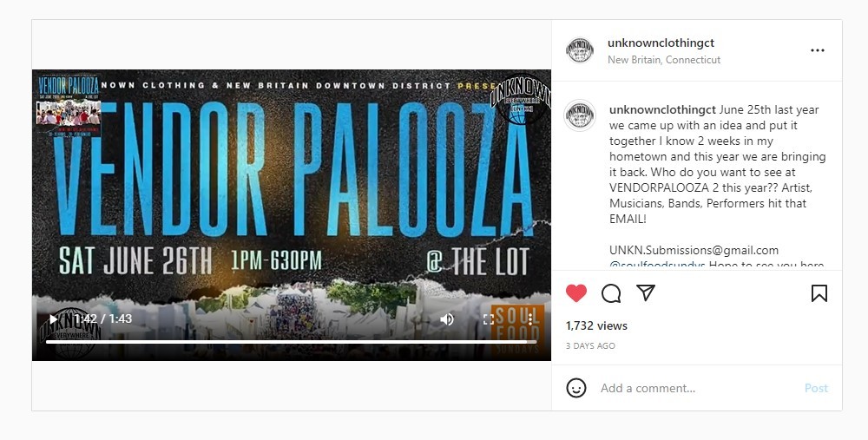Open emoji picker smiley icon
This screenshot has height=440, width=868.
point(576,387)
